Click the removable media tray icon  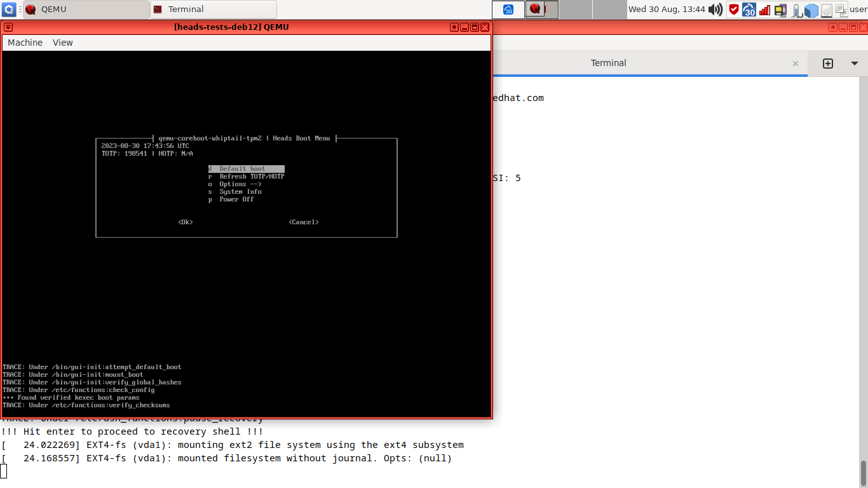coord(780,9)
